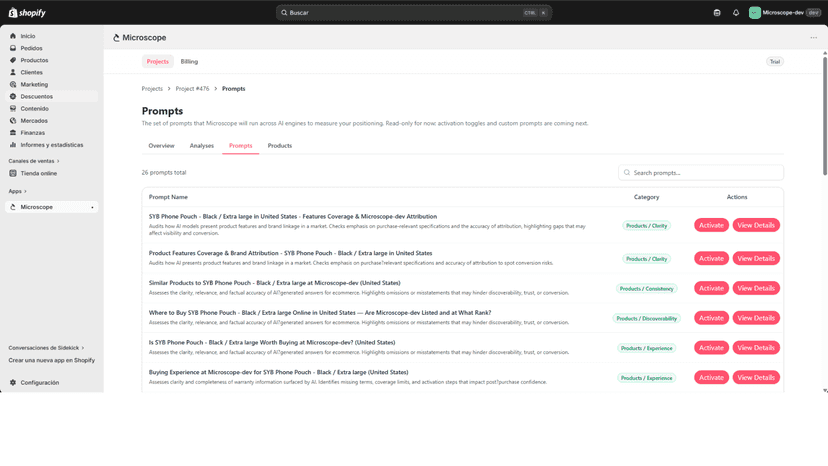828x466 pixels.
Task: Open Mercados globe icon in sidebar
Action: (13, 120)
